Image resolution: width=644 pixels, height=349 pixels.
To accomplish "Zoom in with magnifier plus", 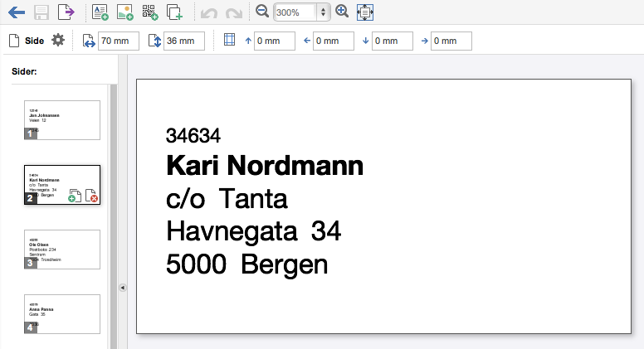I will [x=343, y=12].
